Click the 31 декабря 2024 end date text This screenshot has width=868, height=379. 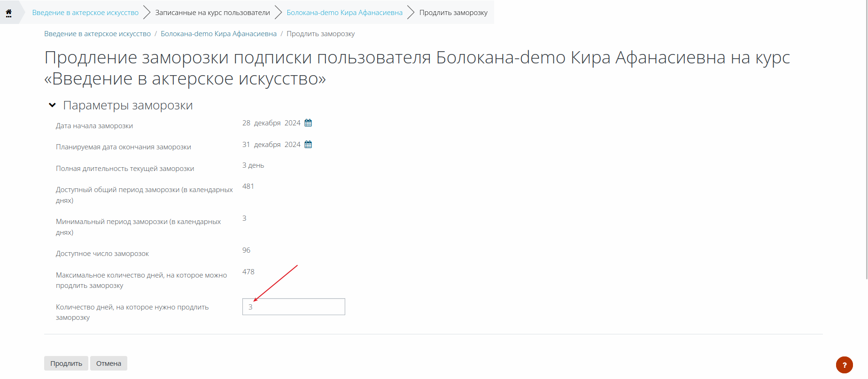(271, 145)
